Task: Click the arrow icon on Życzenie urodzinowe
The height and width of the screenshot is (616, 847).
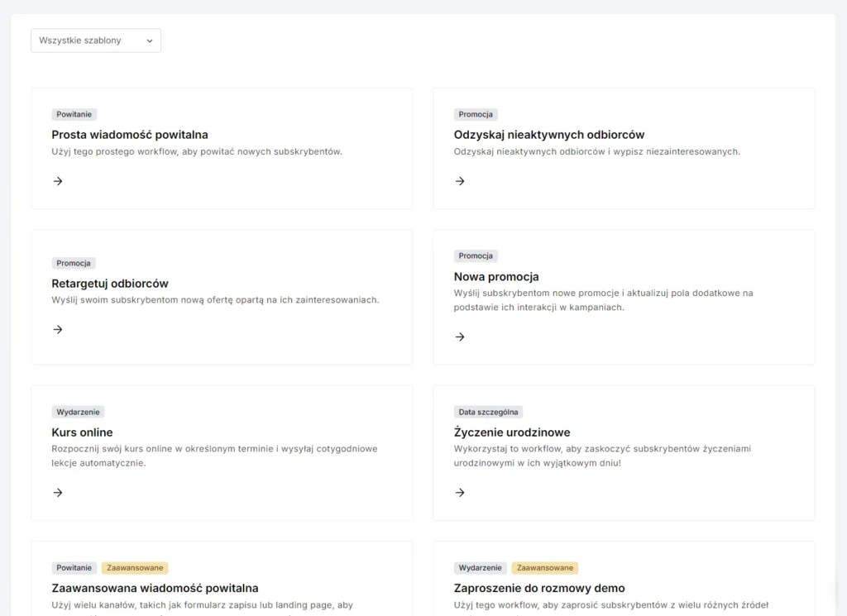Action: click(460, 492)
